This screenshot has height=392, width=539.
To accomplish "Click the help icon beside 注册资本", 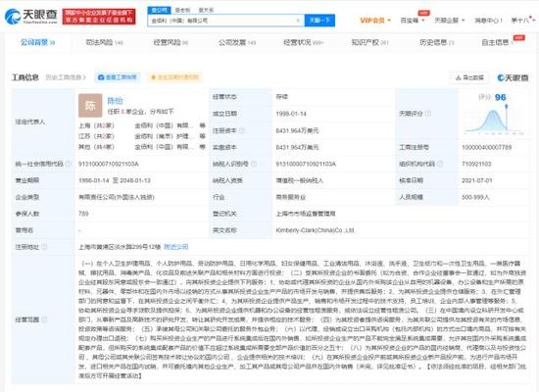I will tap(242, 130).
